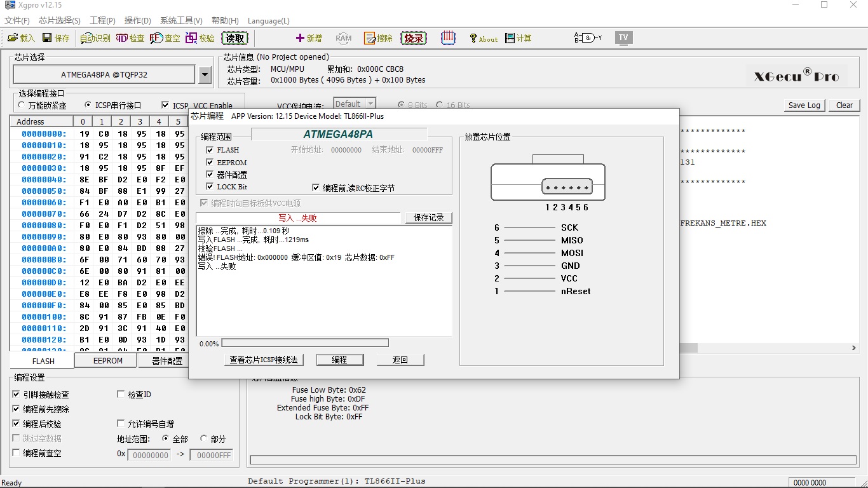This screenshot has height=488, width=868.
Task: Select the 万能锁紧座 radio button
Action: pos(22,105)
